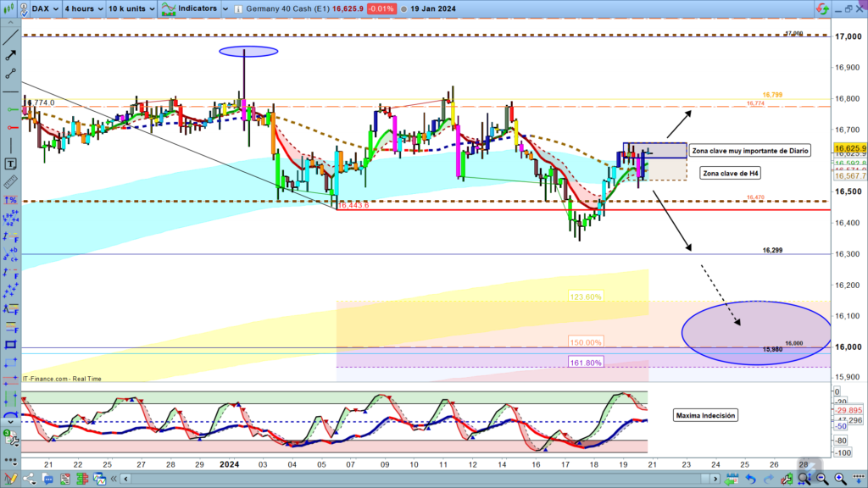
Task: Choose the rectangle drawing tool
Action: [11, 345]
